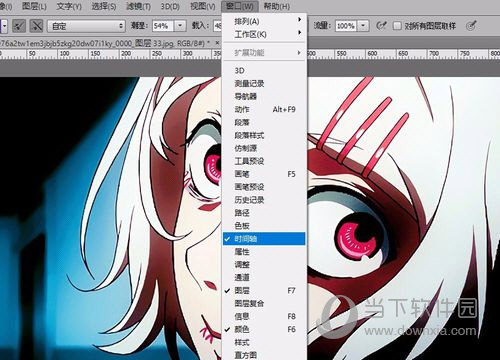Screen dimensions: 500x360
Task: Open the 视图(V) menu
Action: 203,6
